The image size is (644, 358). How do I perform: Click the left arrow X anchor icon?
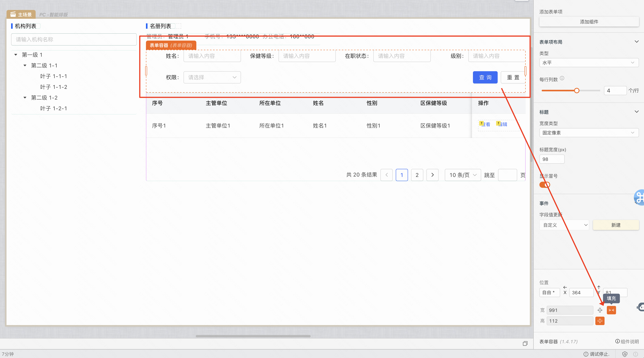coord(565,287)
